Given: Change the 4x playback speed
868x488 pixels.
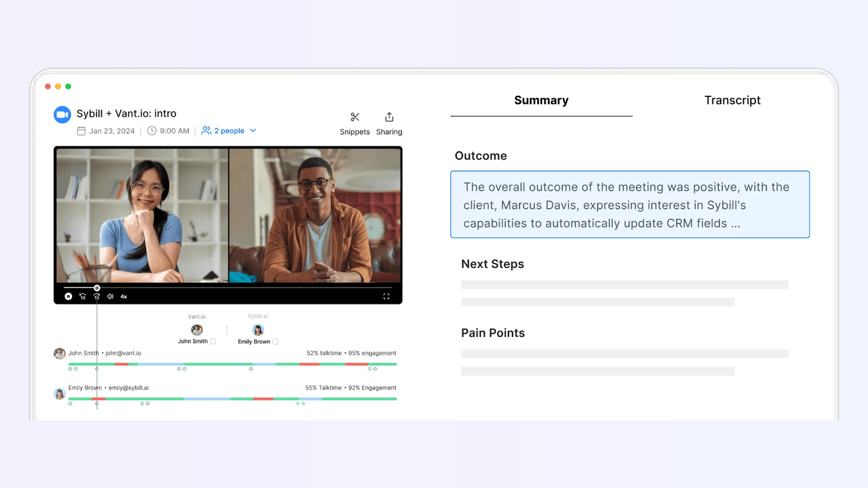Looking at the screenshot, I should pos(123,297).
